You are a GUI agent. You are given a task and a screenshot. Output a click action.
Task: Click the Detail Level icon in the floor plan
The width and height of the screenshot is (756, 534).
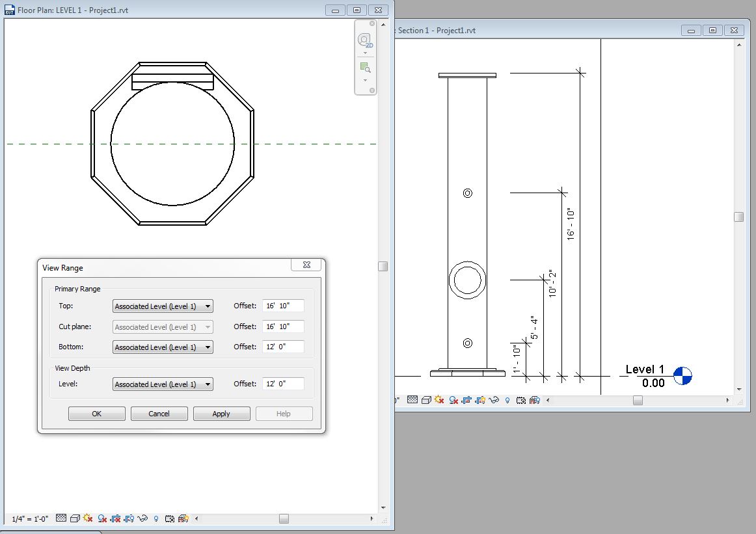point(61,518)
